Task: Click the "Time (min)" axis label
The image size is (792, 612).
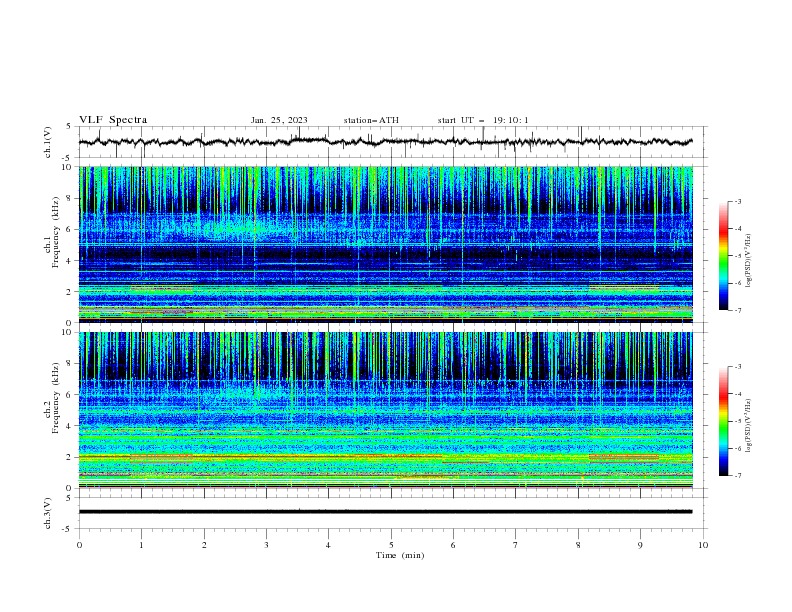Action: tap(400, 555)
